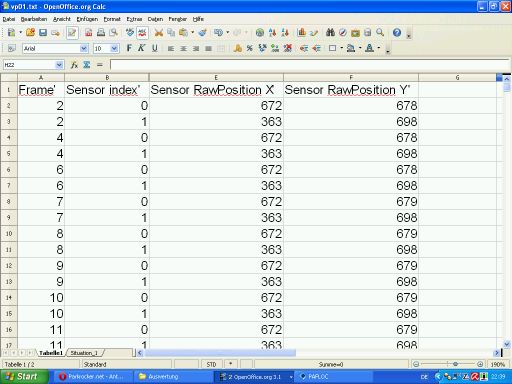512x384 pixels.
Task: Open Data Sources icon
Action: click(368, 32)
